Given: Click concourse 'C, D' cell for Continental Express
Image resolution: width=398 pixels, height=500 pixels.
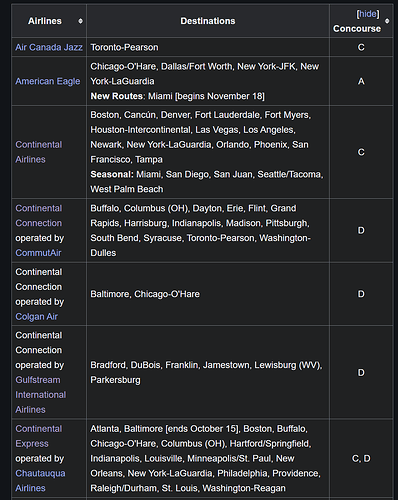Looking at the screenshot, I should (x=361, y=459).
